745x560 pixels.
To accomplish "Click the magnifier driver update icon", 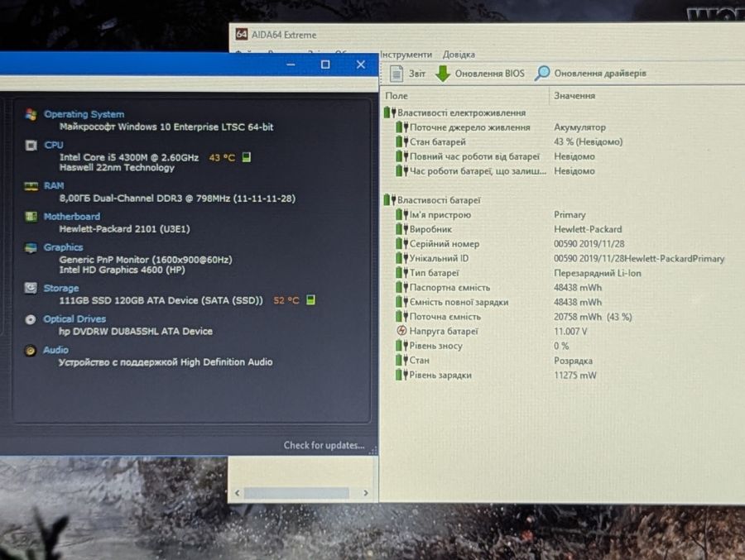I will click(x=542, y=73).
